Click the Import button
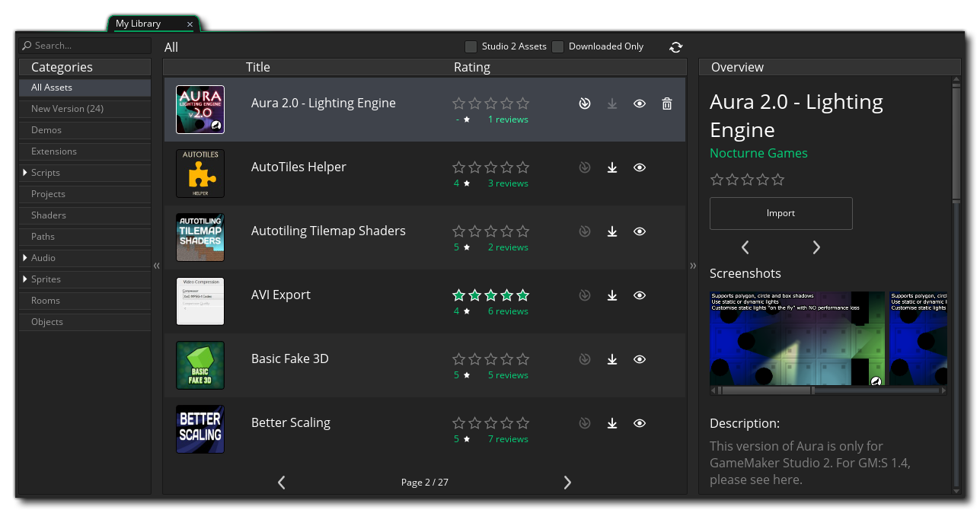 [x=780, y=213]
